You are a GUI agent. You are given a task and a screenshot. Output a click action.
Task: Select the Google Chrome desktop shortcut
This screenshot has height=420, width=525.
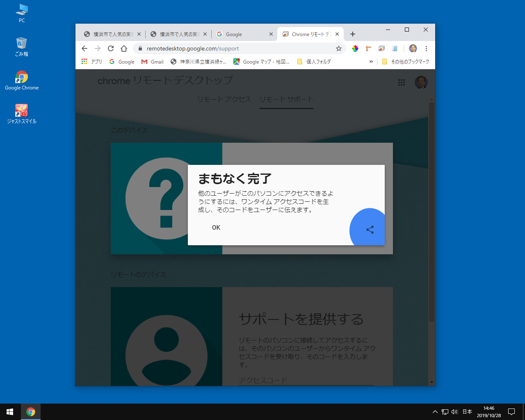tap(22, 80)
